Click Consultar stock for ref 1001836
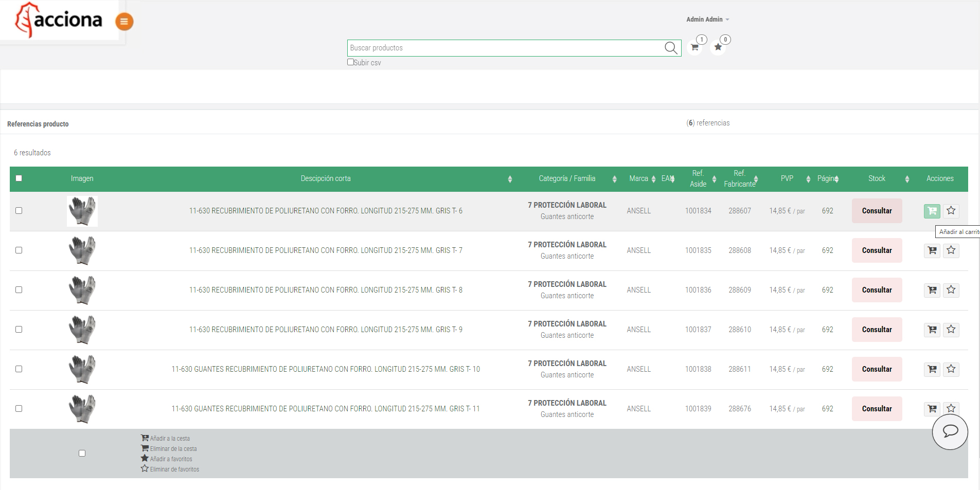The image size is (980, 490). click(877, 290)
